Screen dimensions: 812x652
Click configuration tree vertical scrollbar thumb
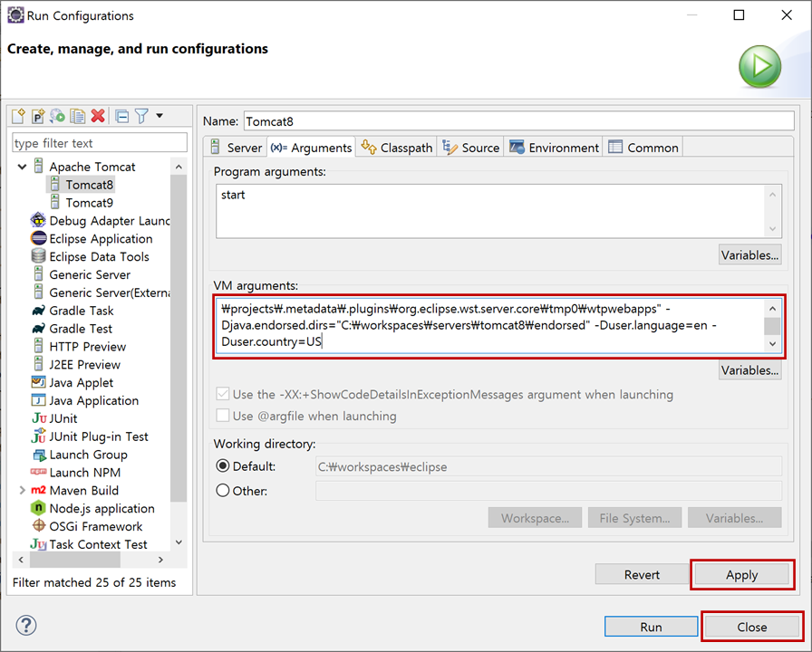pyautogui.click(x=179, y=338)
